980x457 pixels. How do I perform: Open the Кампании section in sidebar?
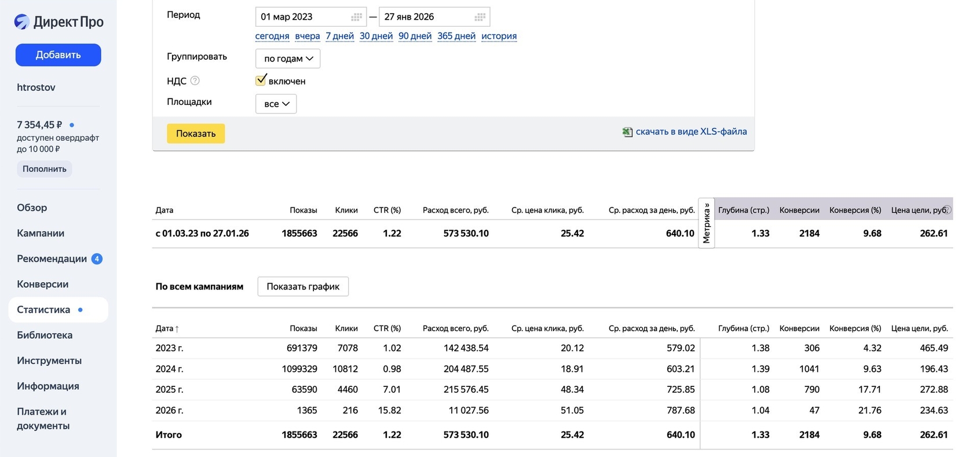(41, 233)
